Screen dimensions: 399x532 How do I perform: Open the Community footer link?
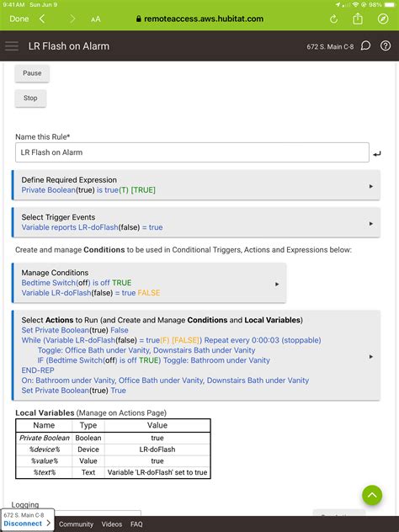pos(76,524)
